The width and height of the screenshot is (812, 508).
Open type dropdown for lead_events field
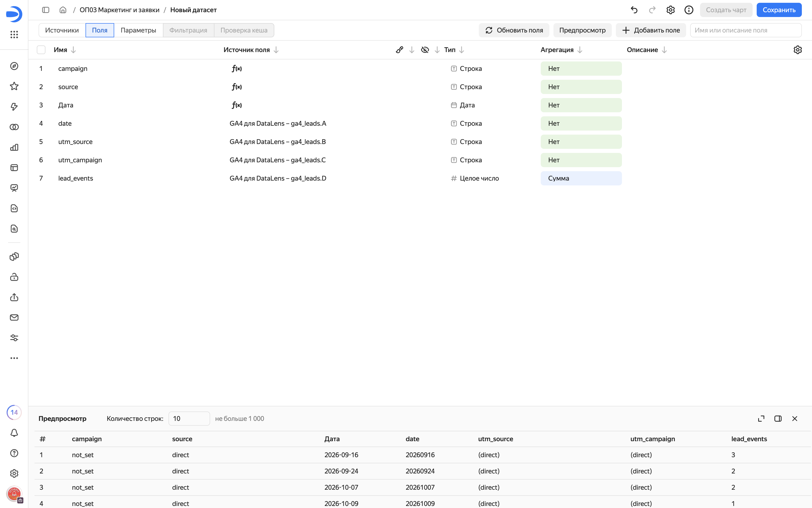(475, 178)
